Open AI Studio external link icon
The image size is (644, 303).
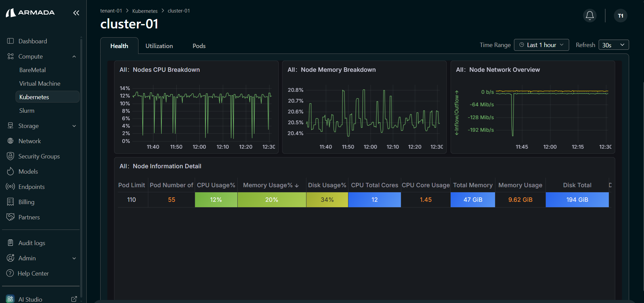pos(74,299)
